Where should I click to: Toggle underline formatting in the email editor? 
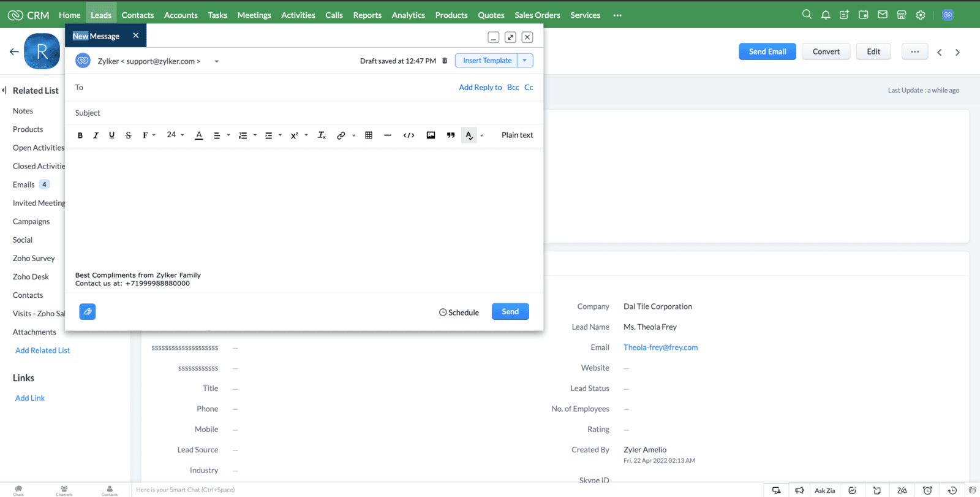(111, 135)
